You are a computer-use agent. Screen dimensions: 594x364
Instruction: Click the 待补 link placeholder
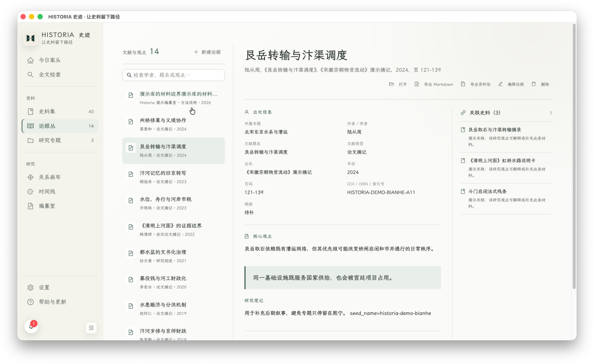(x=249, y=212)
